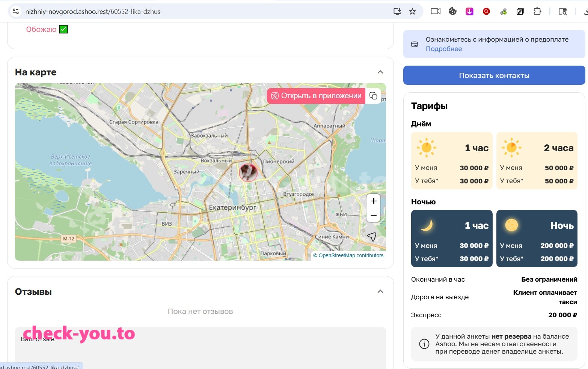
Task: Select the Ночь overnight tariff card
Action: tap(537, 238)
